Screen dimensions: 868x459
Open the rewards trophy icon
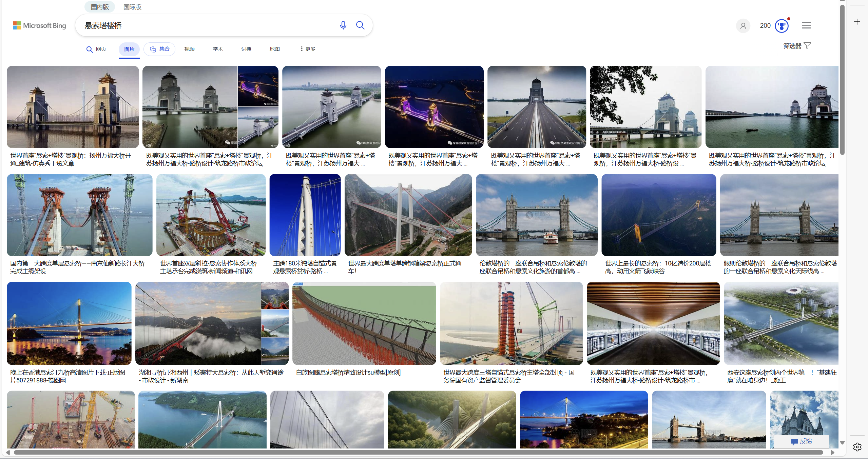click(x=782, y=26)
